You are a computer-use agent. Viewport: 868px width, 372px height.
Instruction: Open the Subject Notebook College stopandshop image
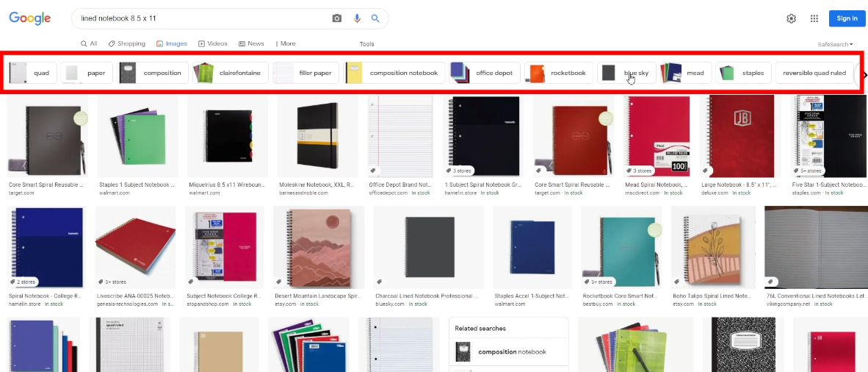click(224, 247)
